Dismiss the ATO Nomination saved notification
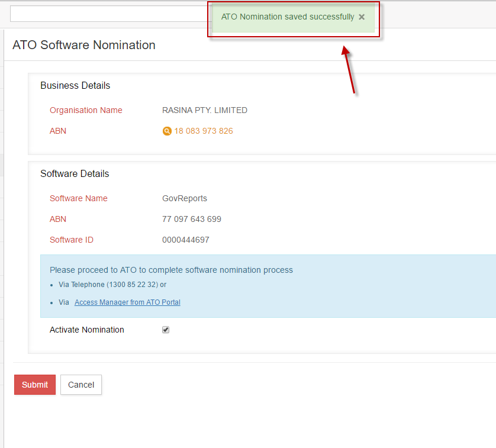496x448 pixels. coord(362,17)
